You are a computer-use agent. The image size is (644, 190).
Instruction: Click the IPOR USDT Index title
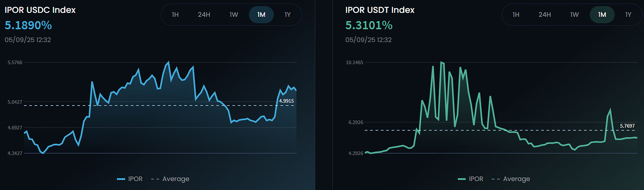coord(380,10)
